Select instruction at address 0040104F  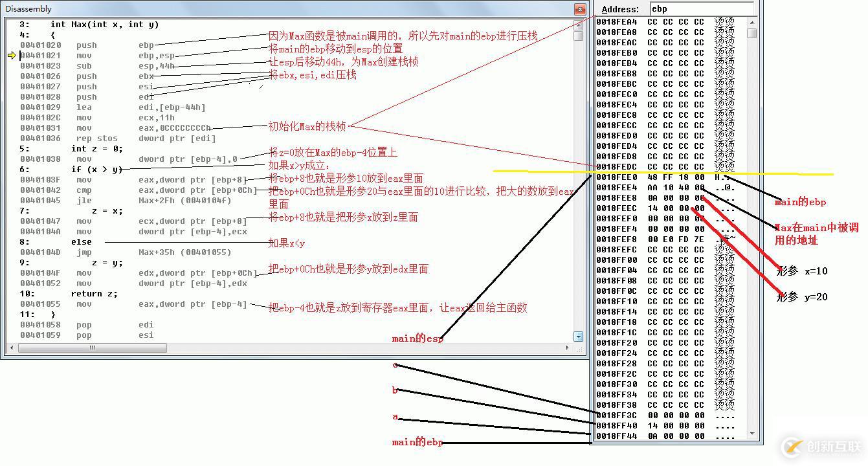point(139,273)
